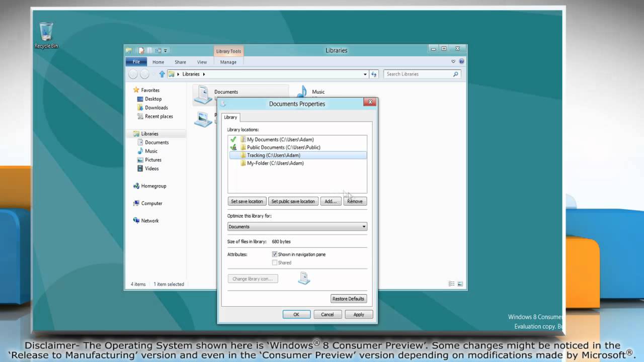Open the Help icon in the ribbon
644x362 pixels.
(461, 61)
